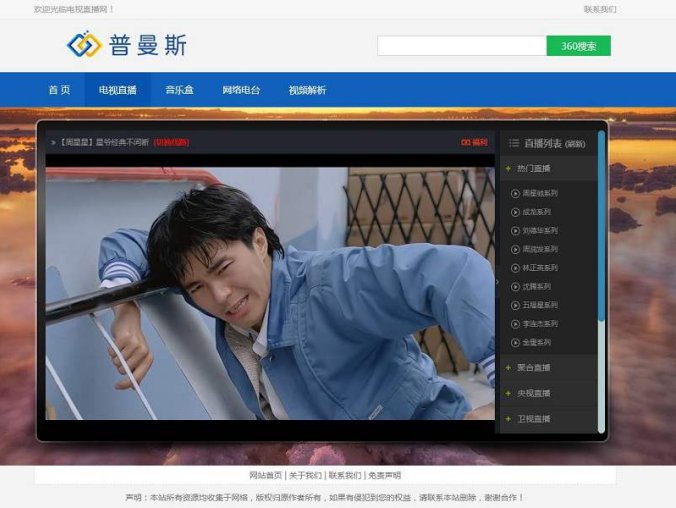This screenshot has height=508, width=676.
Task: Expand the 卫视直播 category
Action: pyautogui.click(x=548, y=419)
